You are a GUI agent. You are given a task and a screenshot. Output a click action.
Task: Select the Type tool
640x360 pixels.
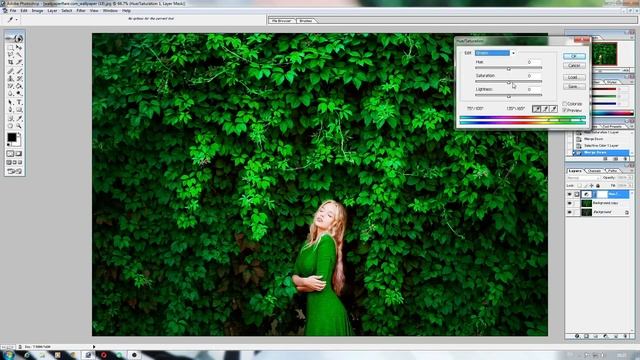(x=19, y=102)
